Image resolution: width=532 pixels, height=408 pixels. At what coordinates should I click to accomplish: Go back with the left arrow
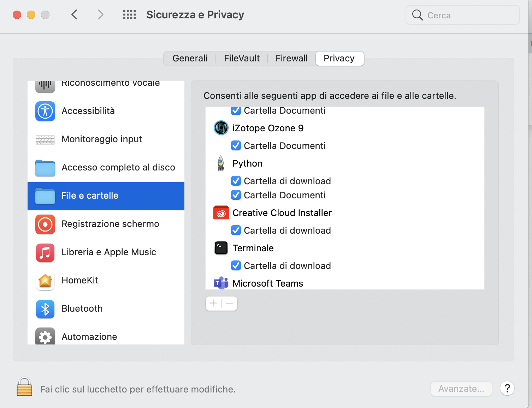point(75,15)
